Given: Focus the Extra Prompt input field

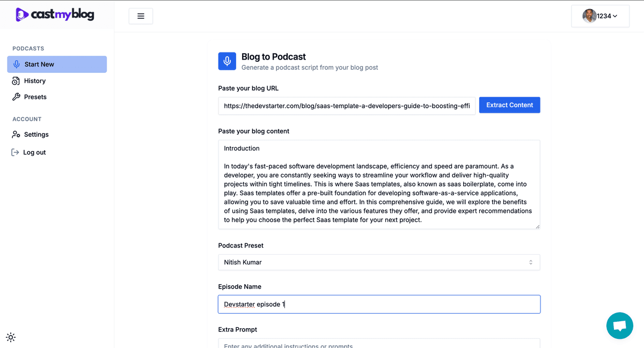Looking at the screenshot, I should [379, 344].
